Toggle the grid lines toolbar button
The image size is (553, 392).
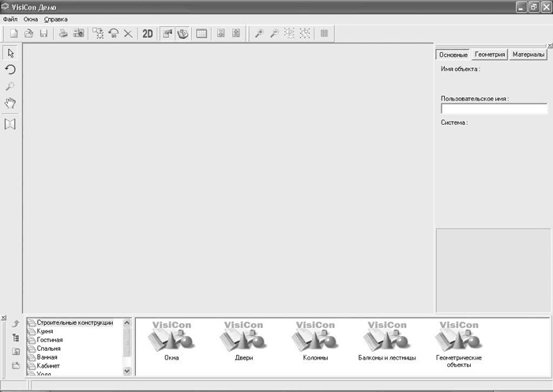(324, 33)
